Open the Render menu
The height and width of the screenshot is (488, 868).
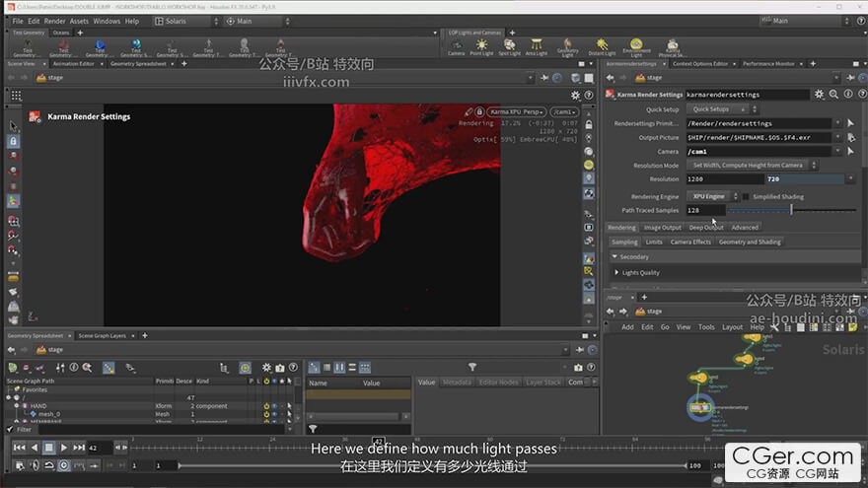click(55, 21)
